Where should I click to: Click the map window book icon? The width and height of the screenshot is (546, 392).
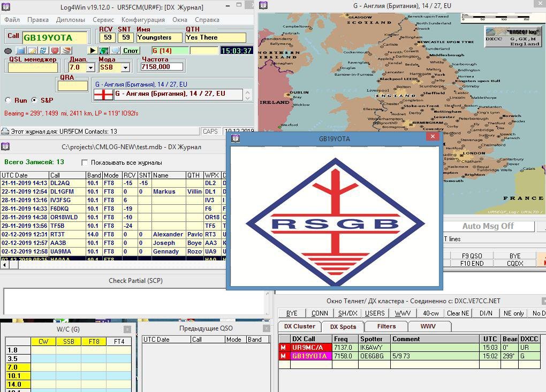click(x=263, y=5)
